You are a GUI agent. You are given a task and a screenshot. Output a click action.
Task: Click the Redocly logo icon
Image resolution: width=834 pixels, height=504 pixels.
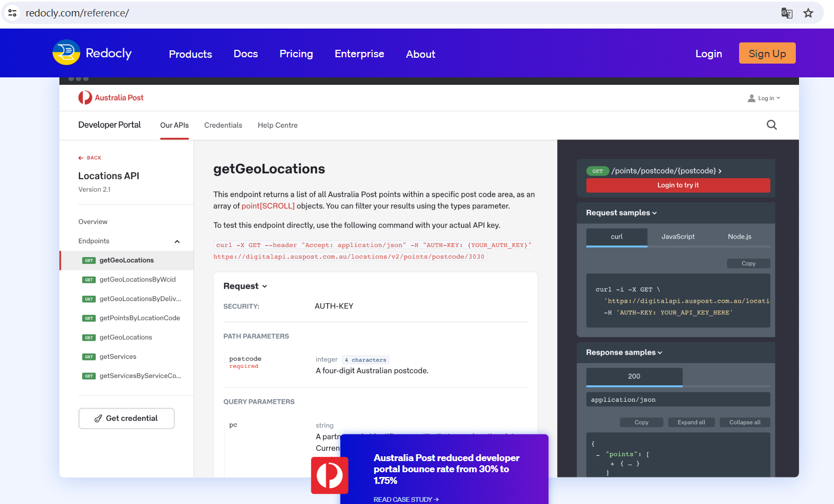(x=66, y=52)
